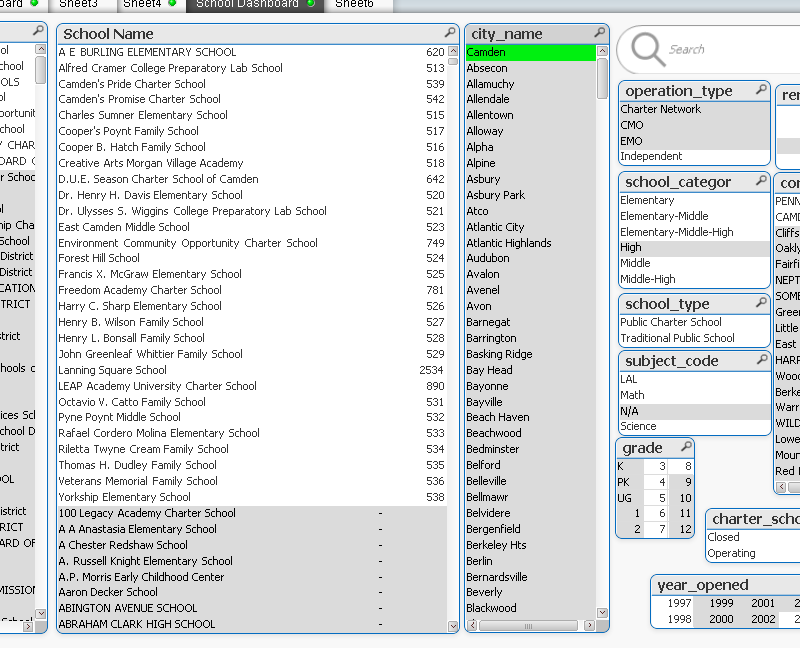Screen dimensions: 800x648
Task: Open search for the grade list box
Action: [686, 447]
